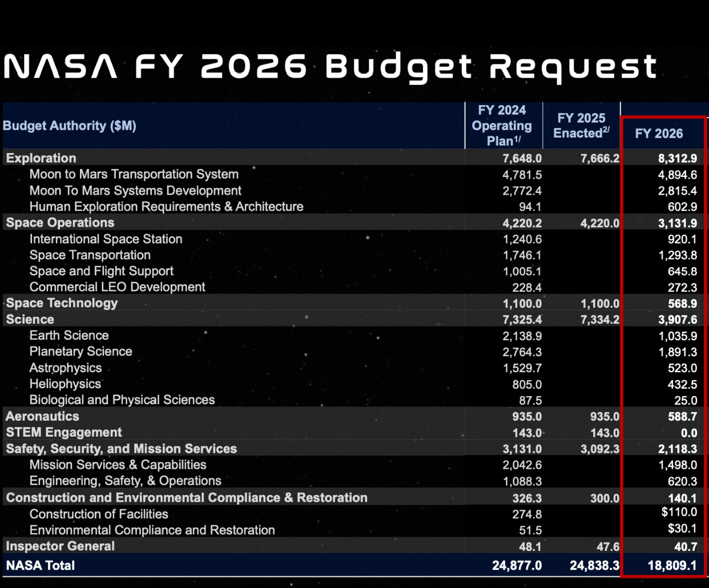Click the 'FY 2026' column header

[659, 134]
